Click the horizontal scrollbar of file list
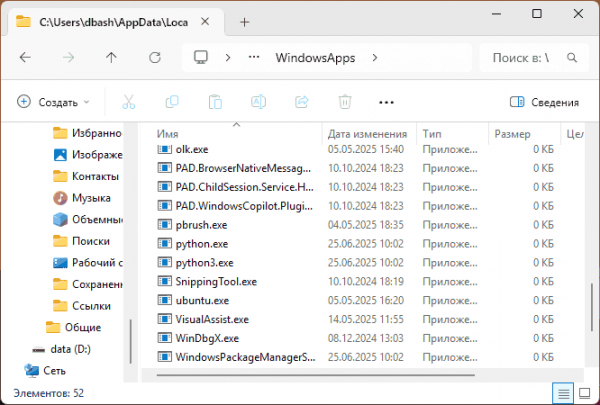This screenshot has height=405, width=600. pyautogui.click(x=316, y=375)
